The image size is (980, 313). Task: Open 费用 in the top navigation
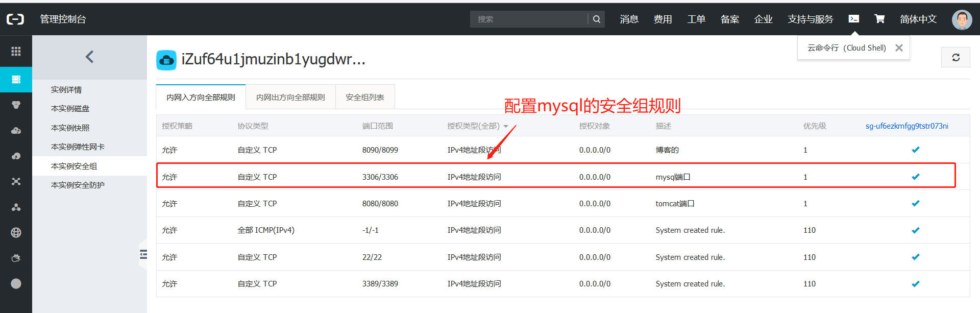click(663, 19)
